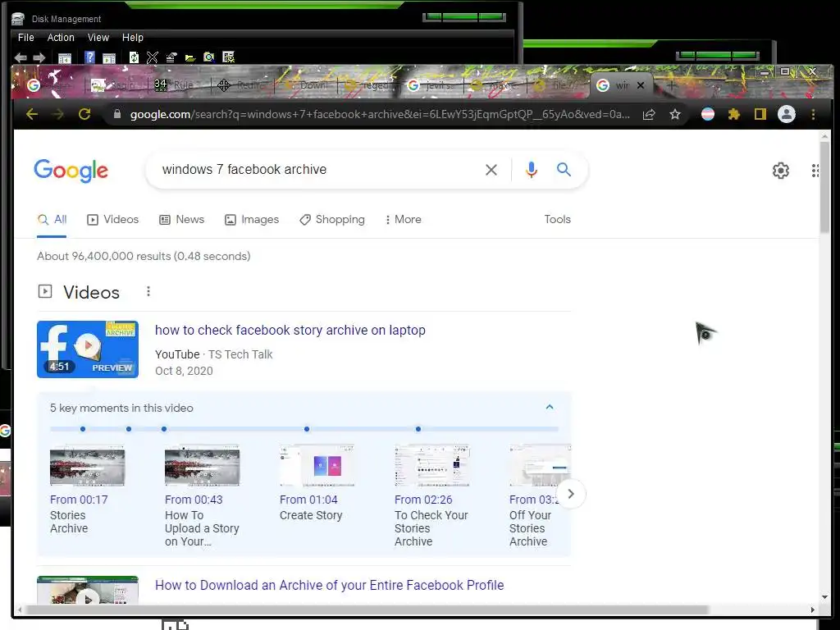Select the All results tab
Viewport: 840px width, 630px height.
coord(52,219)
